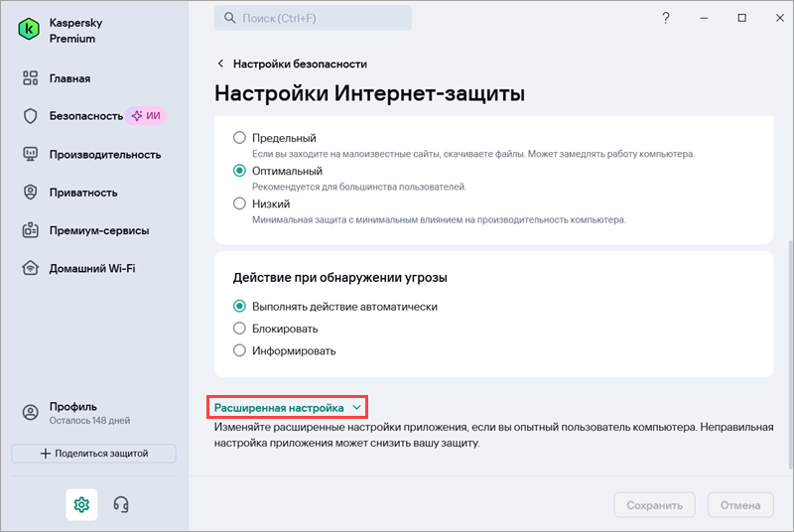The image size is (794, 532).
Task: Click the Профиль avatar icon
Action: coord(31,413)
